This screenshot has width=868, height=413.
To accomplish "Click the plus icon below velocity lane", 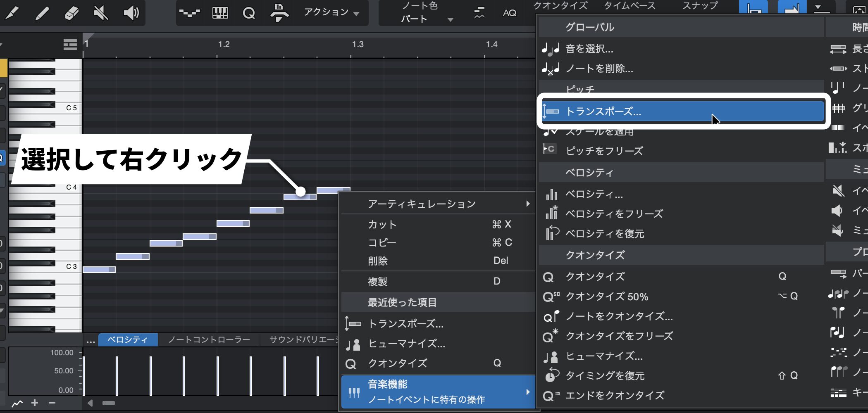I will [35, 403].
